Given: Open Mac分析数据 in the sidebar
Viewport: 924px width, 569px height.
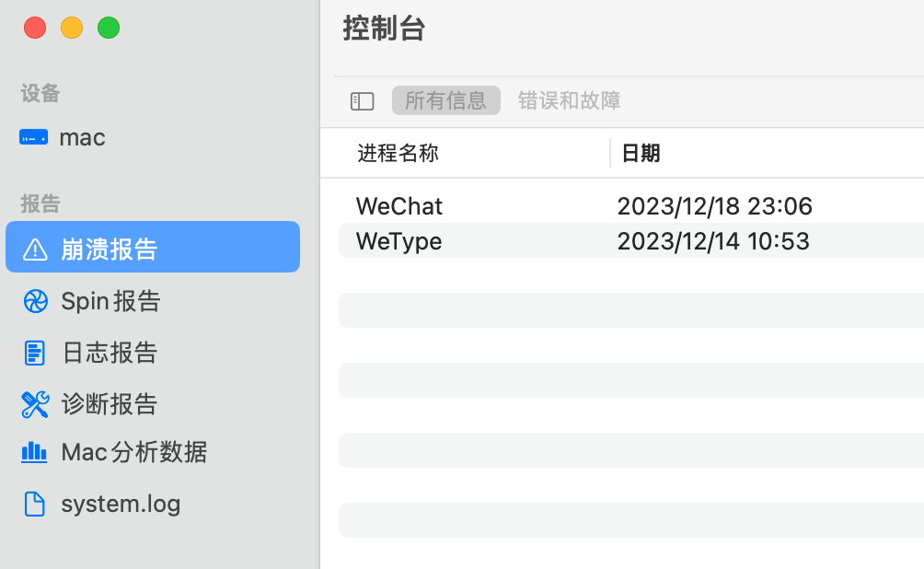Looking at the screenshot, I should pos(133,452).
